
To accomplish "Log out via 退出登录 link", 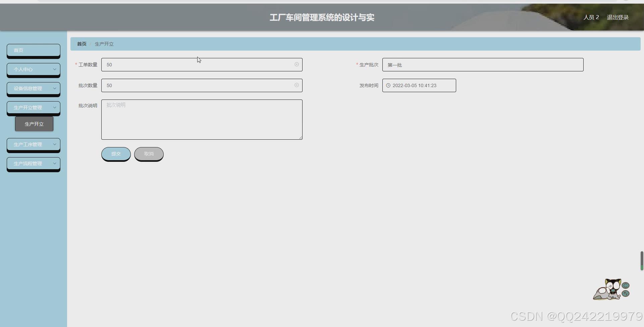I will 618,17.
